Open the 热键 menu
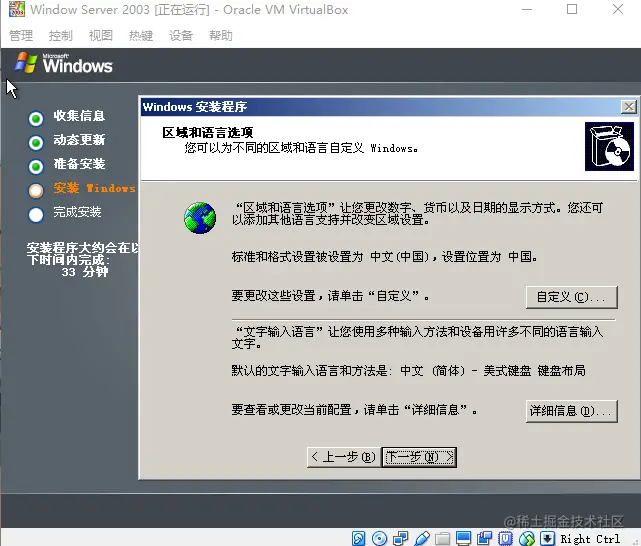641x546 pixels. click(x=141, y=36)
